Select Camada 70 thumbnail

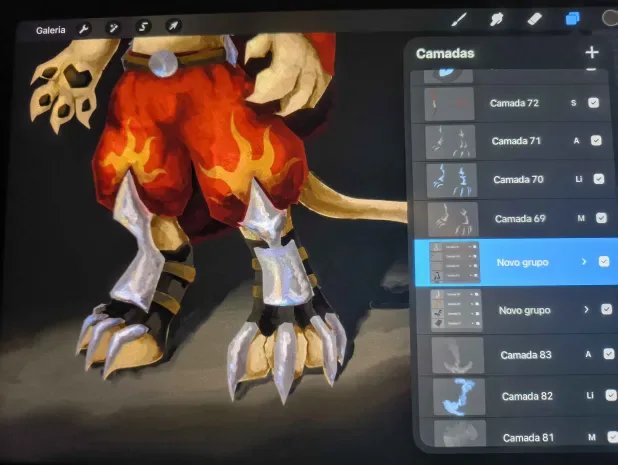pyautogui.click(x=452, y=180)
